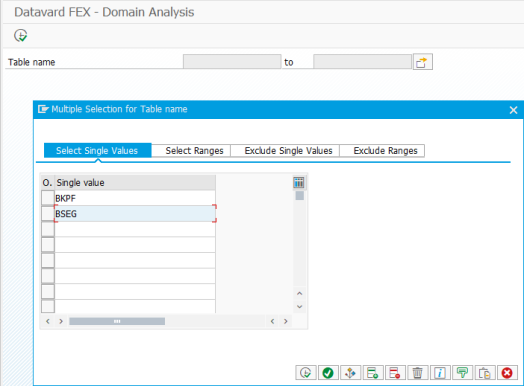This screenshot has width=524, height=386.
Task: Click the 'O.' option column header
Action: (47, 182)
